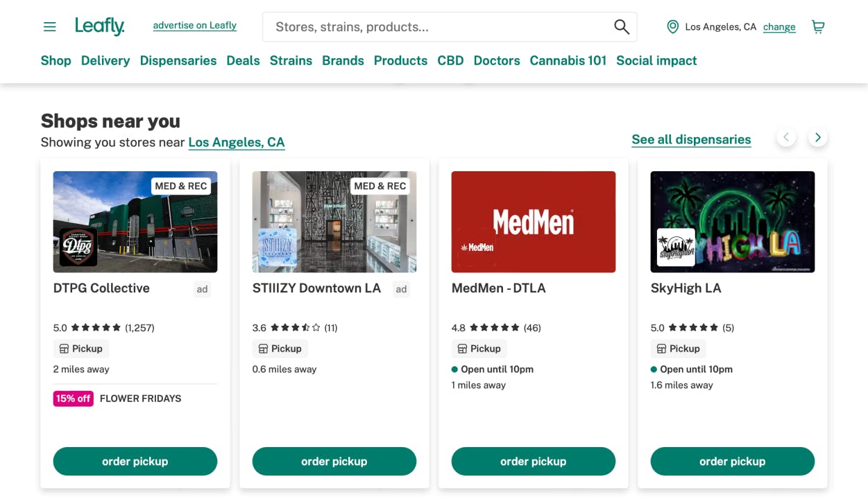Open the SkyHigh LA neon image
The height and width of the screenshot is (497, 868).
tap(733, 222)
